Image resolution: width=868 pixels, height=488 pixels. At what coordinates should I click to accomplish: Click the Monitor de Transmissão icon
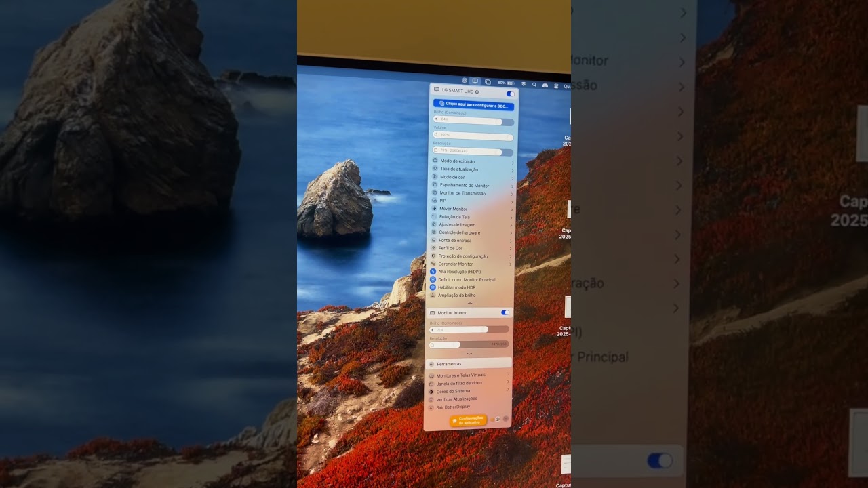(x=435, y=193)
